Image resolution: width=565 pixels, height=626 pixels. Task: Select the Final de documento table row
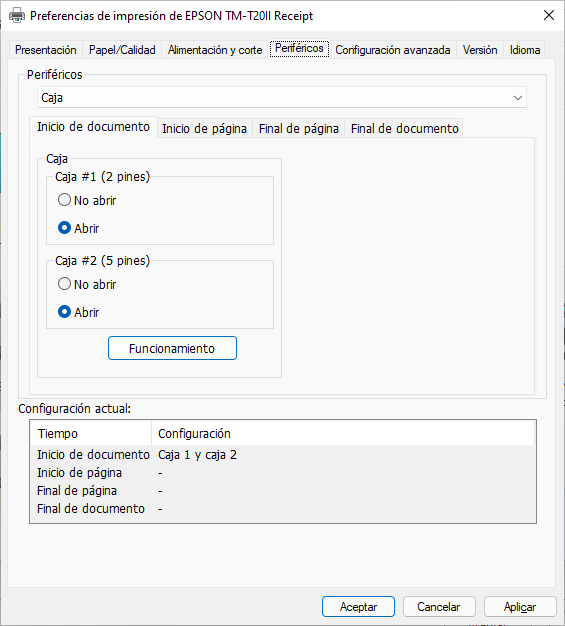[x=283, y=509]
